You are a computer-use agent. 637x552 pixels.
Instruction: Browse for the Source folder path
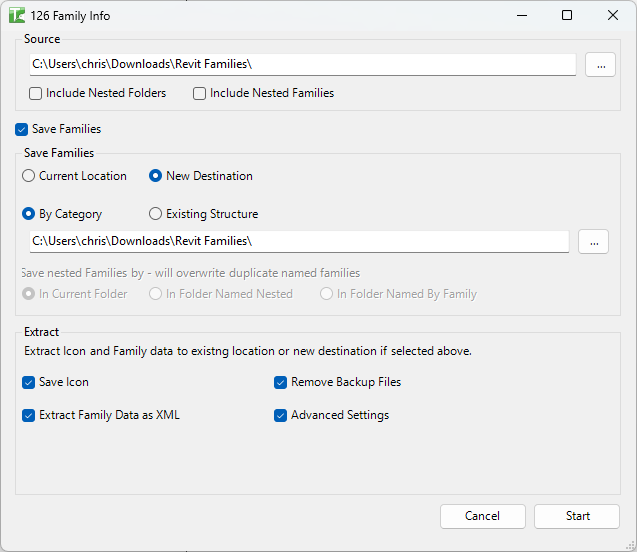[600, 65]
